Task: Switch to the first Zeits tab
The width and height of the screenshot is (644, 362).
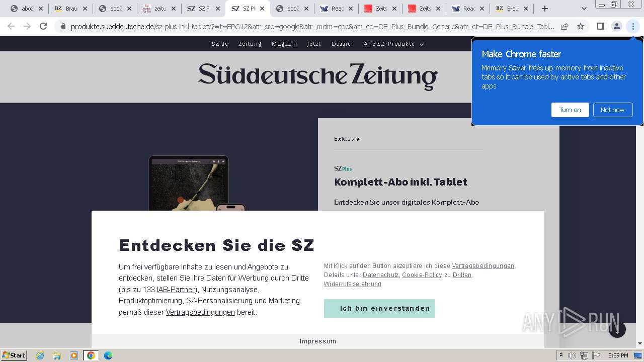Action: 380,9
